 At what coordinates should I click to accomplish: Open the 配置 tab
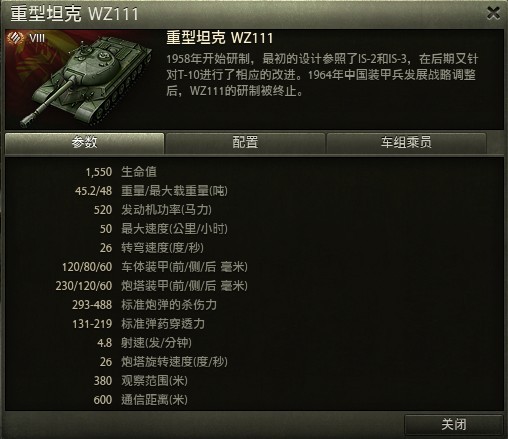click(x=245, y=143)
